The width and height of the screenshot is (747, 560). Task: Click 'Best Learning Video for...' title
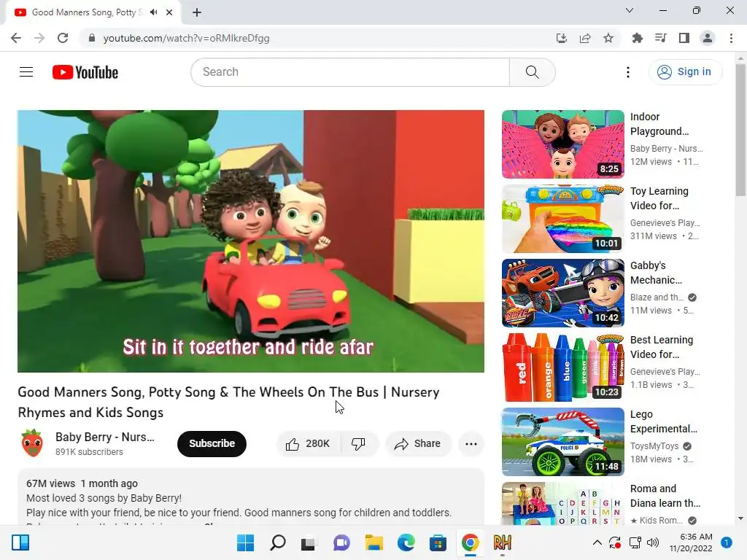[662, 346]
